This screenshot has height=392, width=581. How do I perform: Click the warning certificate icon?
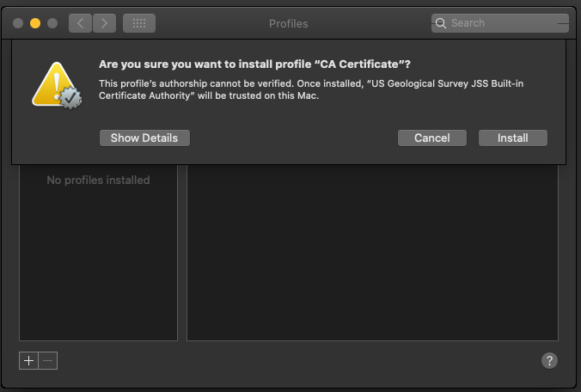point(57,86)
